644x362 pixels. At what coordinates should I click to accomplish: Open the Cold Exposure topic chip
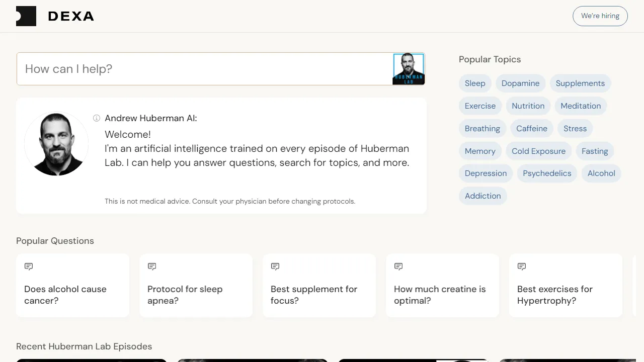click(538, 151)
